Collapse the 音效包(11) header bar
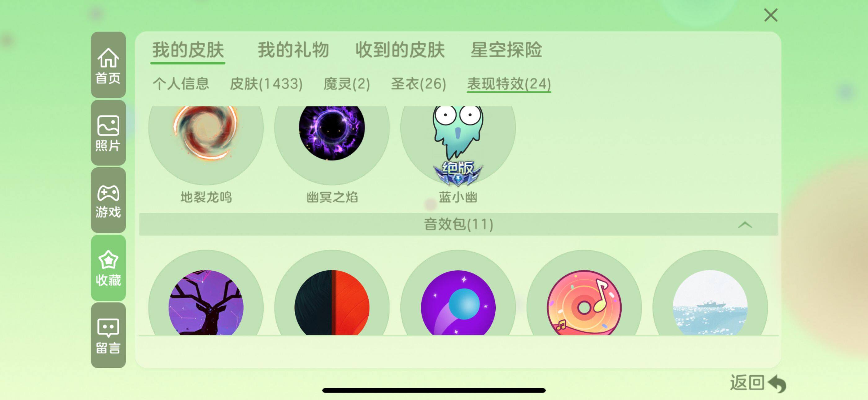868x400 pixels. click(x=458, y=224)
